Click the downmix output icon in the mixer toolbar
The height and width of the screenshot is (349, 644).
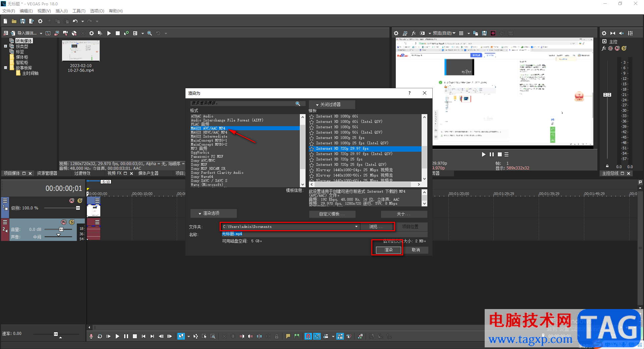coord(613,33)
